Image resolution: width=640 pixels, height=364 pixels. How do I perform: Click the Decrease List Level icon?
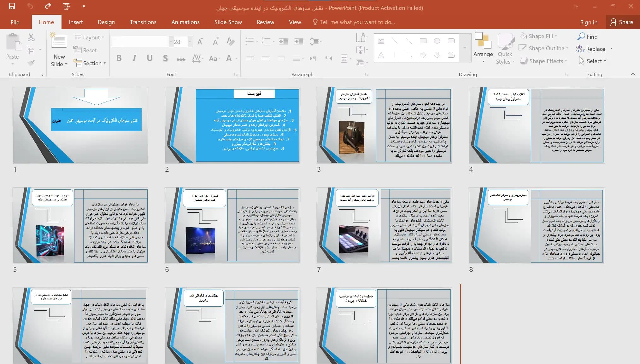pos(283,41)
